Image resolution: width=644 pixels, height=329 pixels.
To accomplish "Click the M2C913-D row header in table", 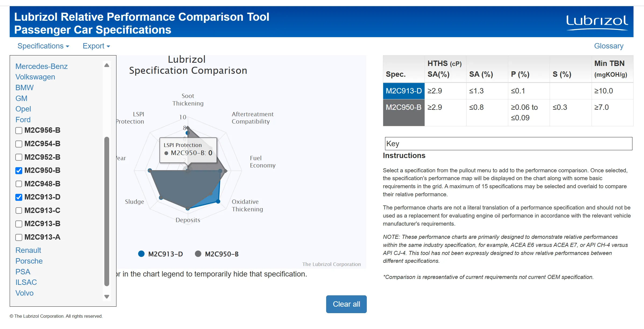I will point(404,91).
